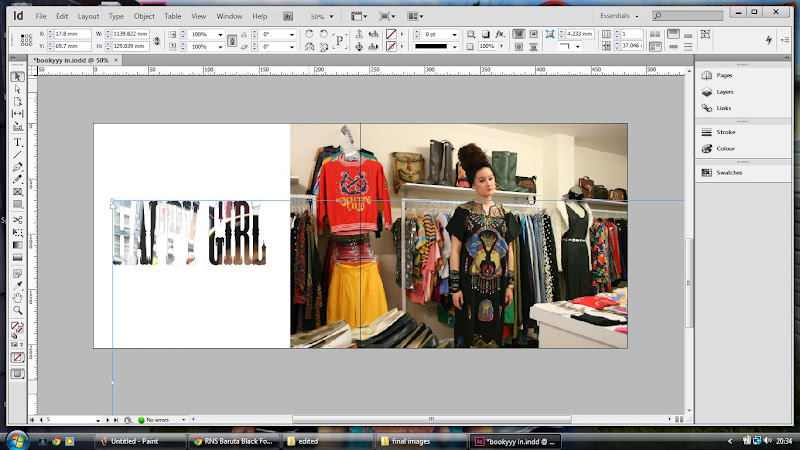Click the Rotate 90° anticlockwise icon
This screenshot has height=450, width=800.
coord(323,34)
